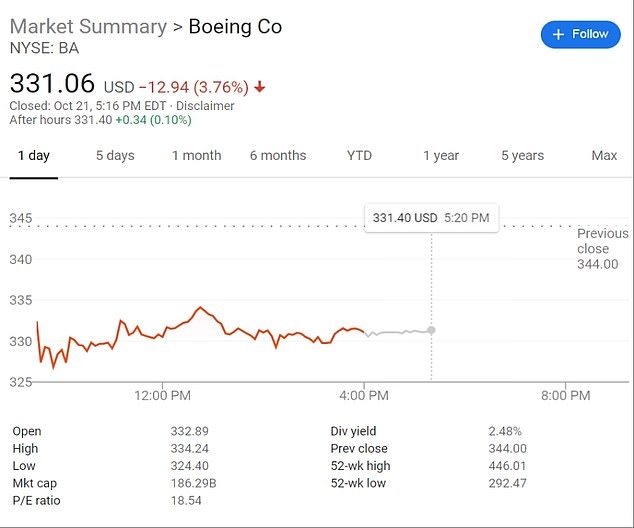Select the YTD range tab
This screenshot has width=634, height=528.
(359, 156)
